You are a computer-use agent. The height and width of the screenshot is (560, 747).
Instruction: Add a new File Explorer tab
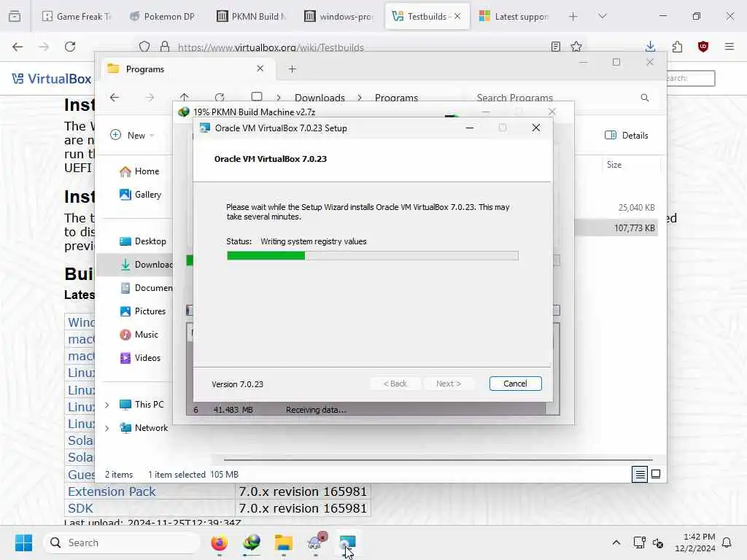292,69
